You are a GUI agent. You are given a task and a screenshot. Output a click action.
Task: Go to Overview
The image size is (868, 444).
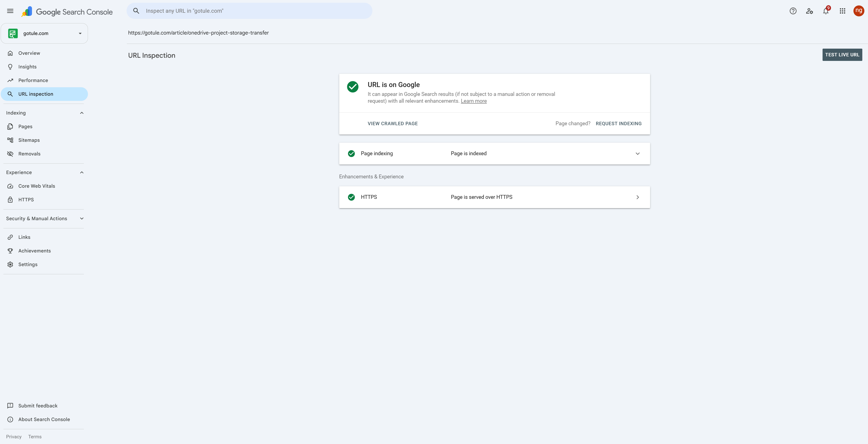pyautogui.click(x=45, y=53)
